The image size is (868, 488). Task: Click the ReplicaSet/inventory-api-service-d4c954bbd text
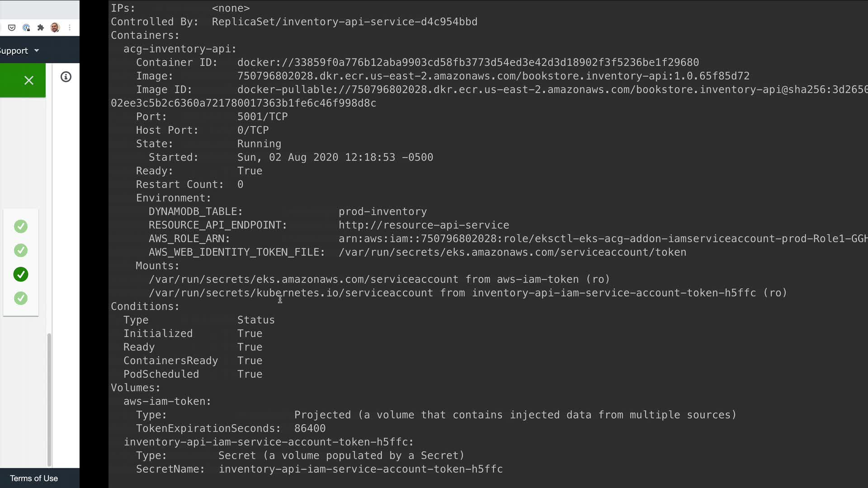point(344,22)
